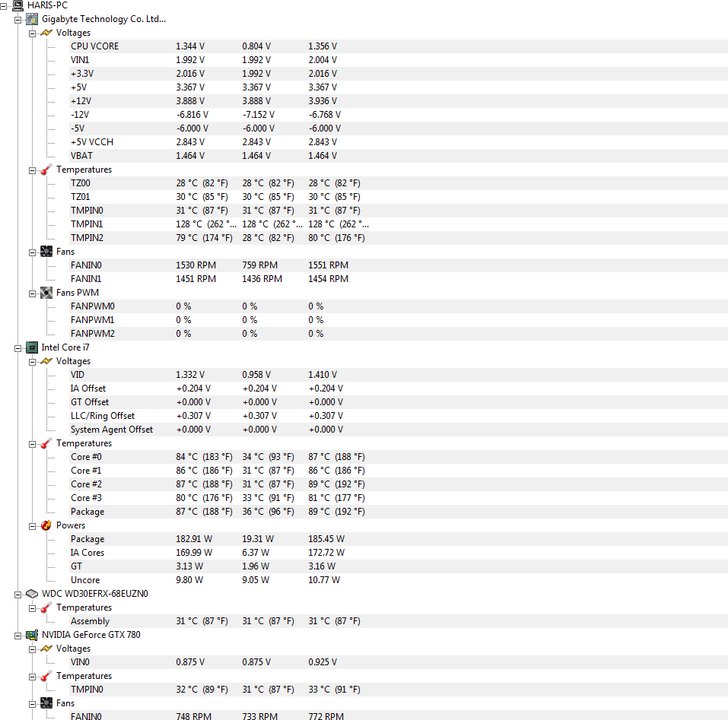Viewport: 728px width, 720px height.
Task: Select the +3.3V voltage row
Action: (x=399, y=74)
